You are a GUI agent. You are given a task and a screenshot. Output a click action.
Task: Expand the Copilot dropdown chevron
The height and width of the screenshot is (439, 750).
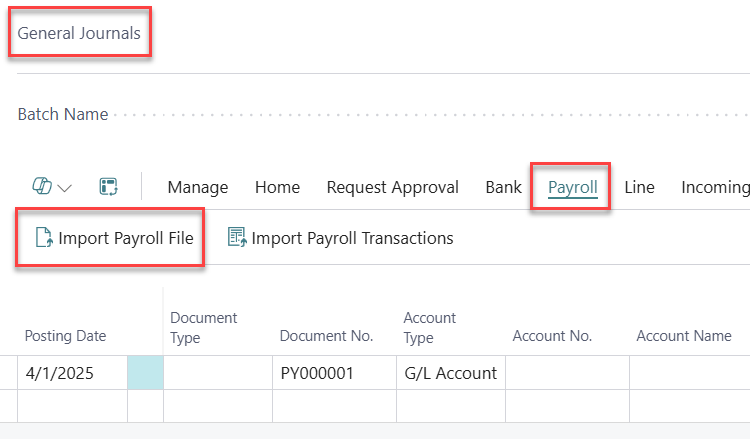click(x=65, y=188)
